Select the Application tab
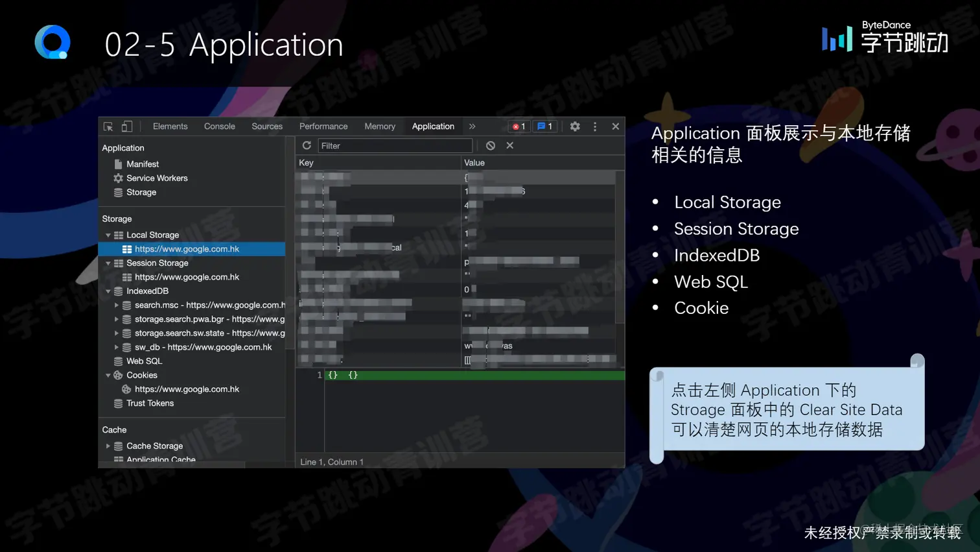Screen dimensions: 980x552 [x=433, y=126]
